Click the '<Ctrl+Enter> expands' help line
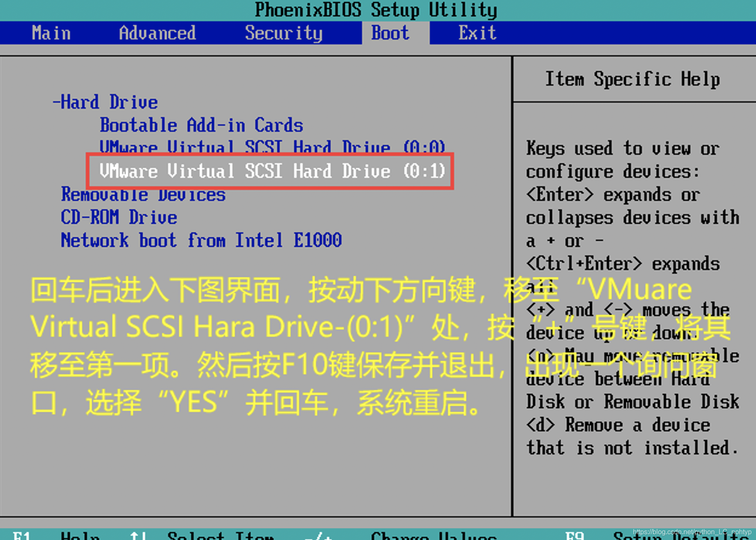Viewport: 756px width, 540px height. pos(623,264)
